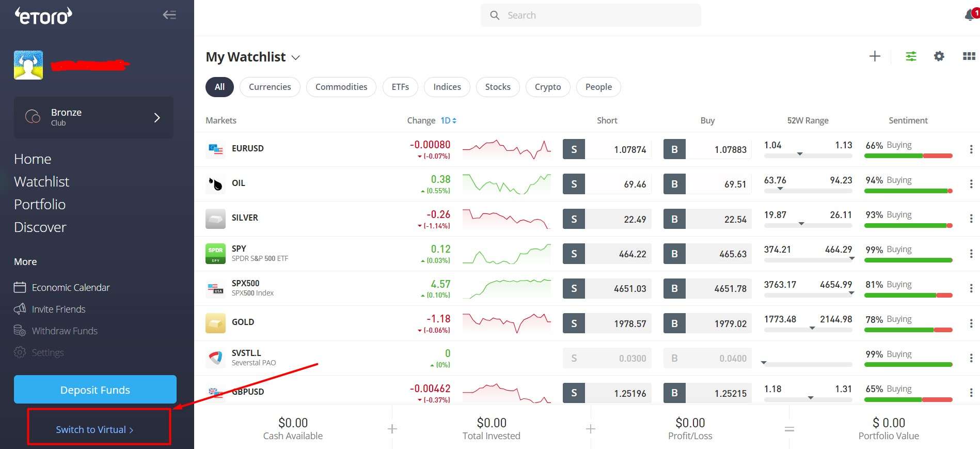Image resolution: width=980 pixels, height=449 pixels.
Task: Filter by Crypto
Action: [x=548, y=87]
